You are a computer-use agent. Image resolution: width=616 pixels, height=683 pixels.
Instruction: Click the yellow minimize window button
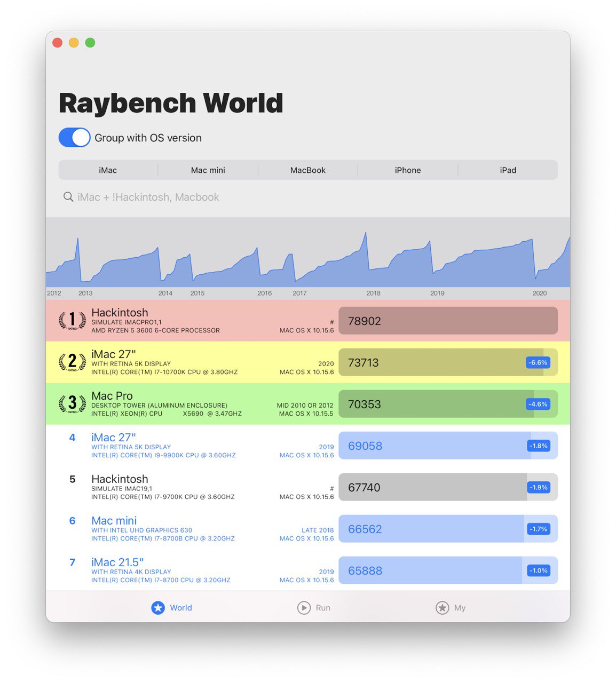click(74, 43)
